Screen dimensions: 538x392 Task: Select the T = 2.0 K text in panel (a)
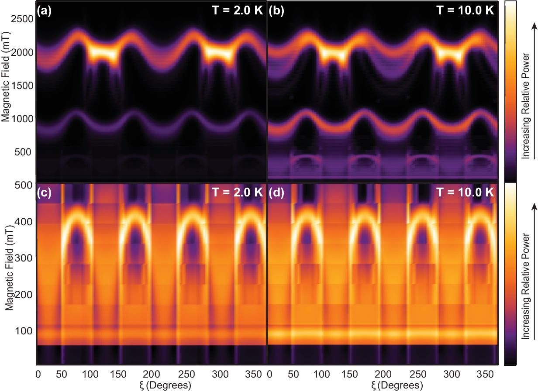[x=238, y=11]
